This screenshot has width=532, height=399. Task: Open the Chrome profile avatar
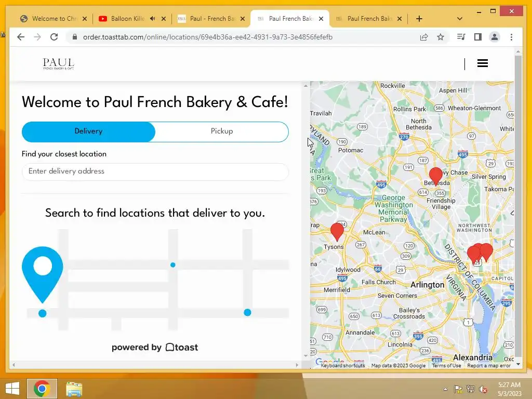495,37
